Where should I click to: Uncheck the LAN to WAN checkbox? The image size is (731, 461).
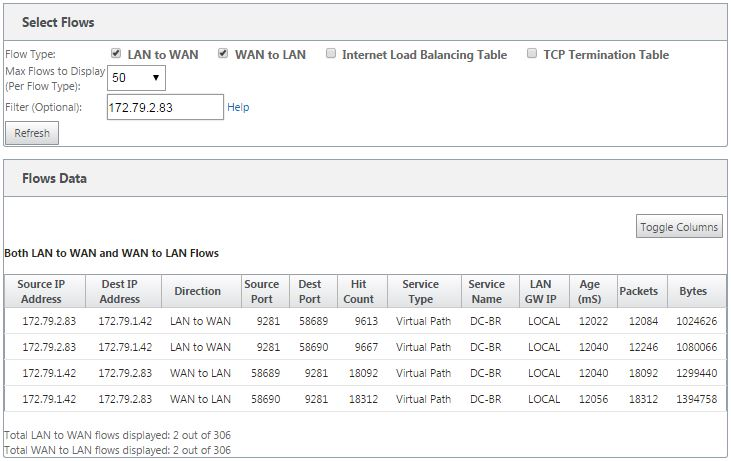[x=116, y=53]
